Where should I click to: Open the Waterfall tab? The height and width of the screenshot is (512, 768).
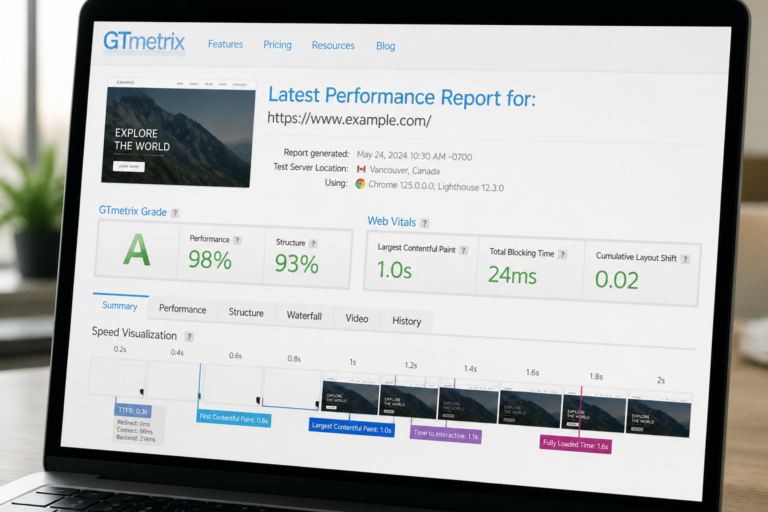point(304,316)
